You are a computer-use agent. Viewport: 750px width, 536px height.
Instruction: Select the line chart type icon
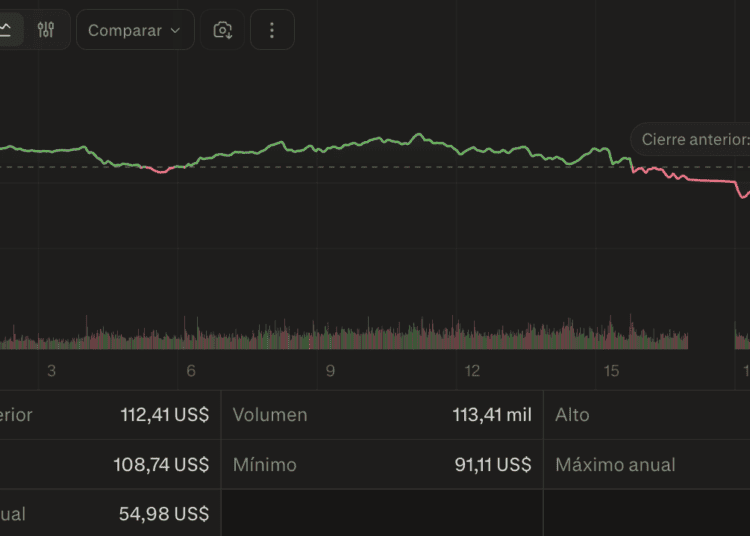[6, 30]
